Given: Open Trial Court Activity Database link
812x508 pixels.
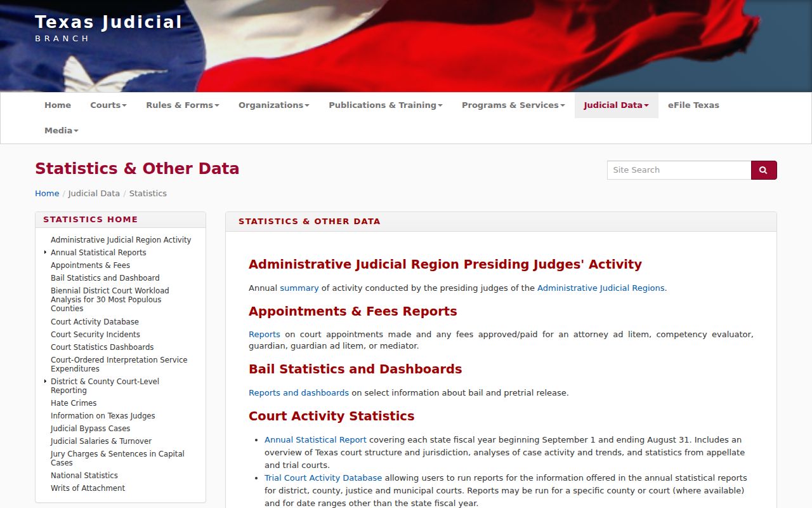Looking at the screenshot, I should [324, 478].
